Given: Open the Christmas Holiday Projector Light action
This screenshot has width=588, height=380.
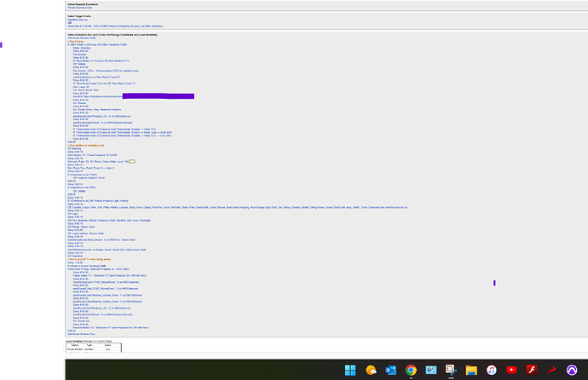Looking at the screenshot, I should [x=98, y=201].
